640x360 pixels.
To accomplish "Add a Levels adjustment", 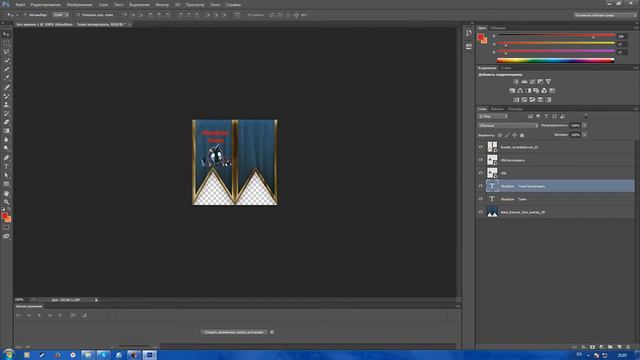I will 524,82.
